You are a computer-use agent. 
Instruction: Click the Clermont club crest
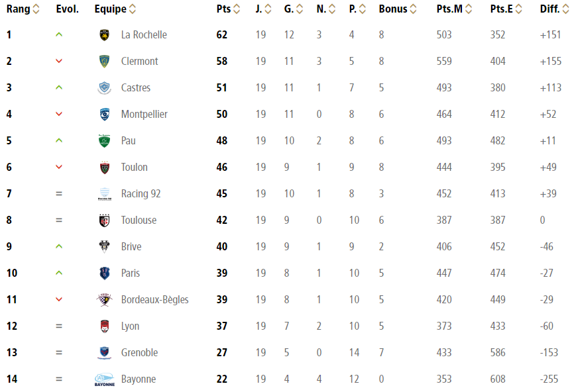[104, 62]
